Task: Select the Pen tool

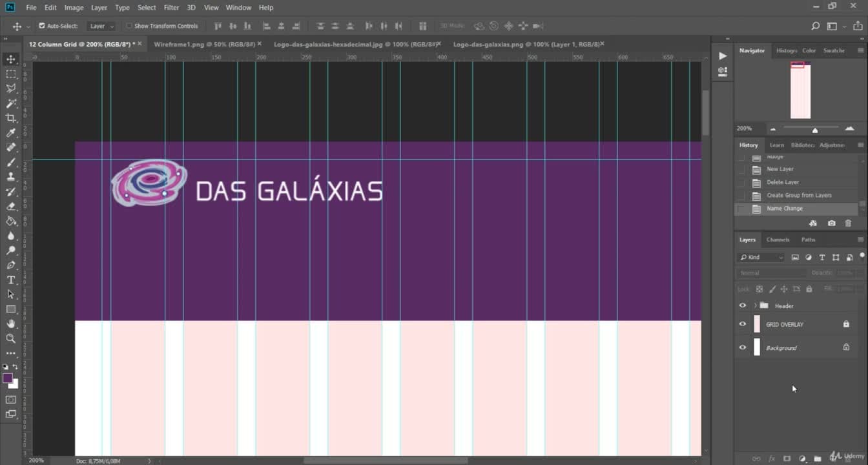Action: point(11,265)
